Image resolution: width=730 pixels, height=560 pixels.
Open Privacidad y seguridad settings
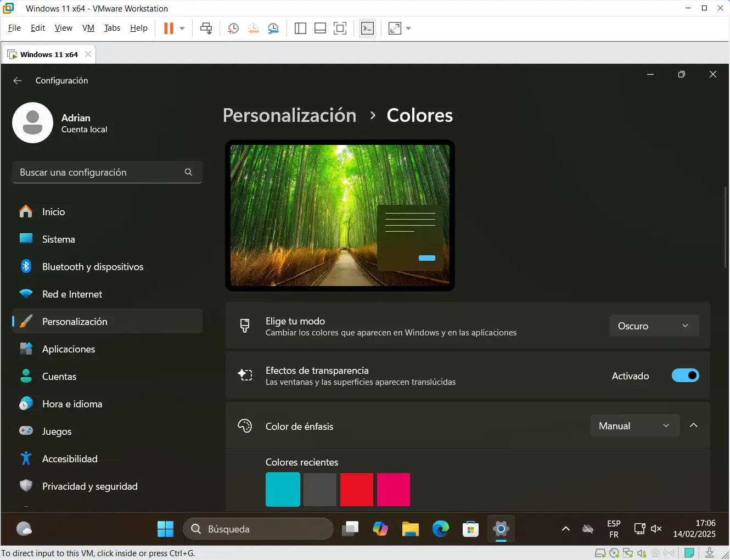tap(107, 486)
